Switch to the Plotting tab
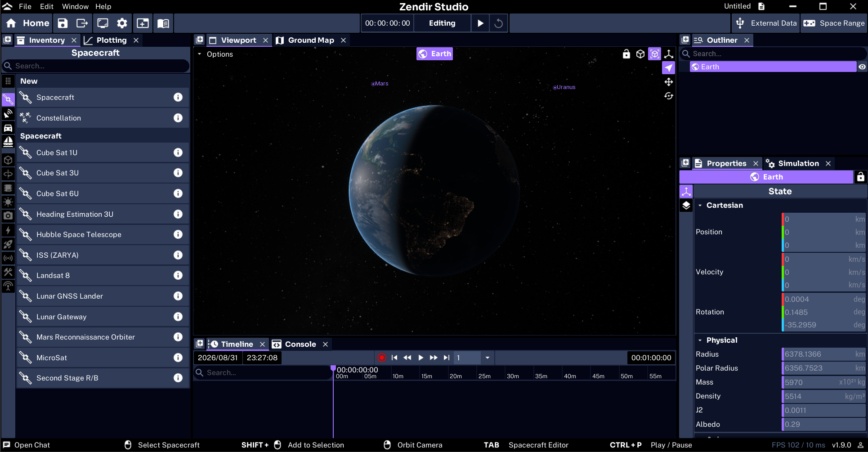Screen dimensions: 868x452 [111, 40]
